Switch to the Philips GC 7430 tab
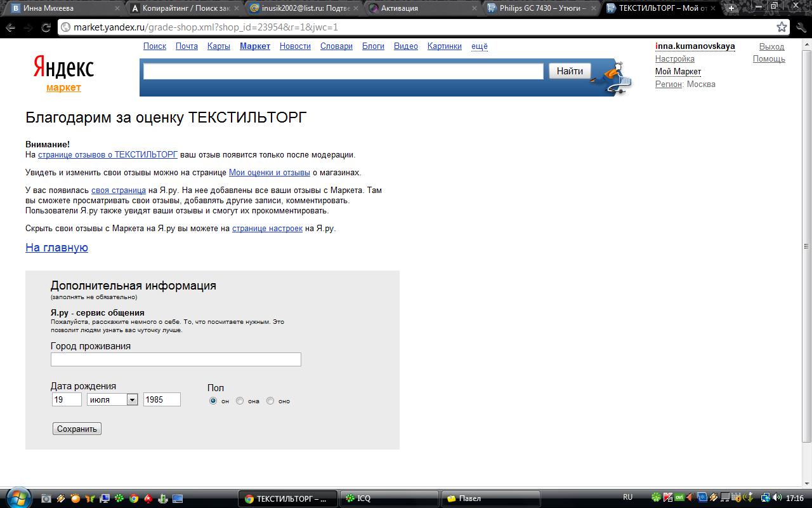812x508 pixels. 538,8
